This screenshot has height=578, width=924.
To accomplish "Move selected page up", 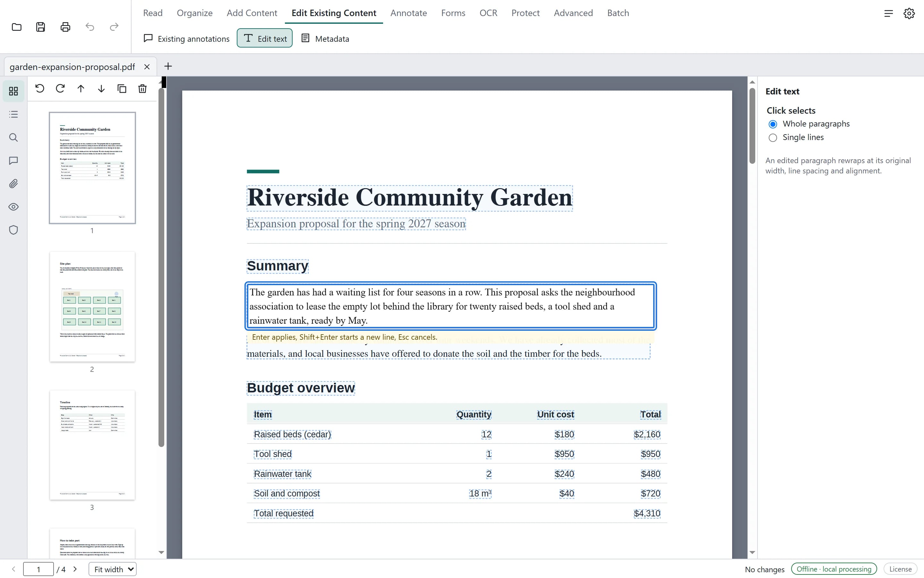I will [x=81, y=89].
